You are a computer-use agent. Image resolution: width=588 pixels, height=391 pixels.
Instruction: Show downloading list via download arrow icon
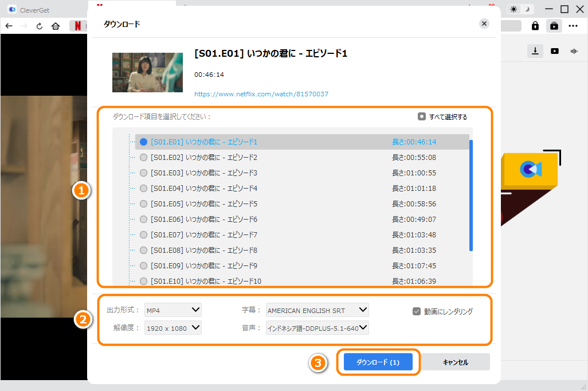coord(535,51)
